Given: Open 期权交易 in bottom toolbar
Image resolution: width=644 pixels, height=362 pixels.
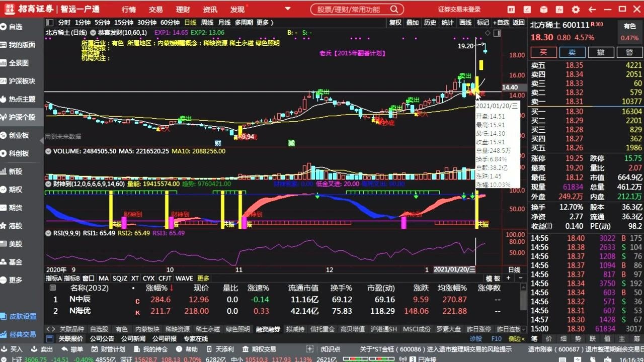Looking at the screenshot, I should pos(259,349).
